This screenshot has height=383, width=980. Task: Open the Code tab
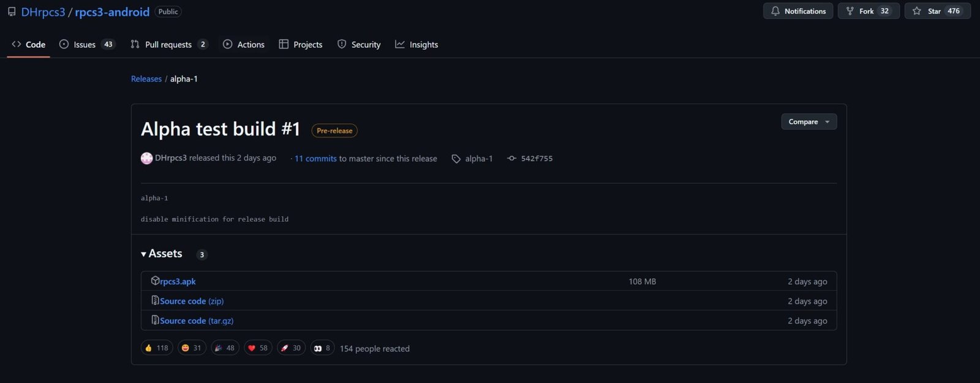coord(28,44)
